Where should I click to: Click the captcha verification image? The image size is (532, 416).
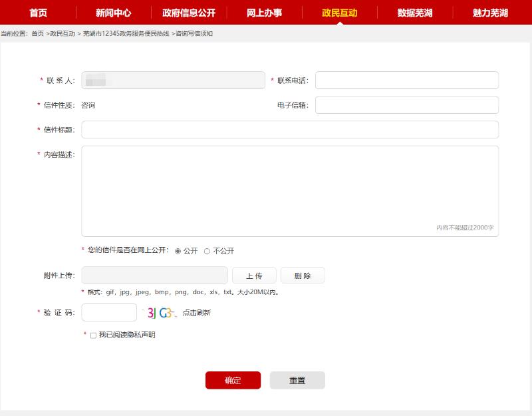coord(160,312)
